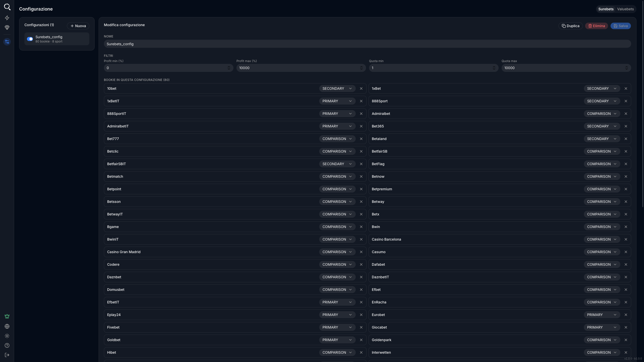Focus the Profit max input field
644x362 pixels.
(x=301, y=68)
